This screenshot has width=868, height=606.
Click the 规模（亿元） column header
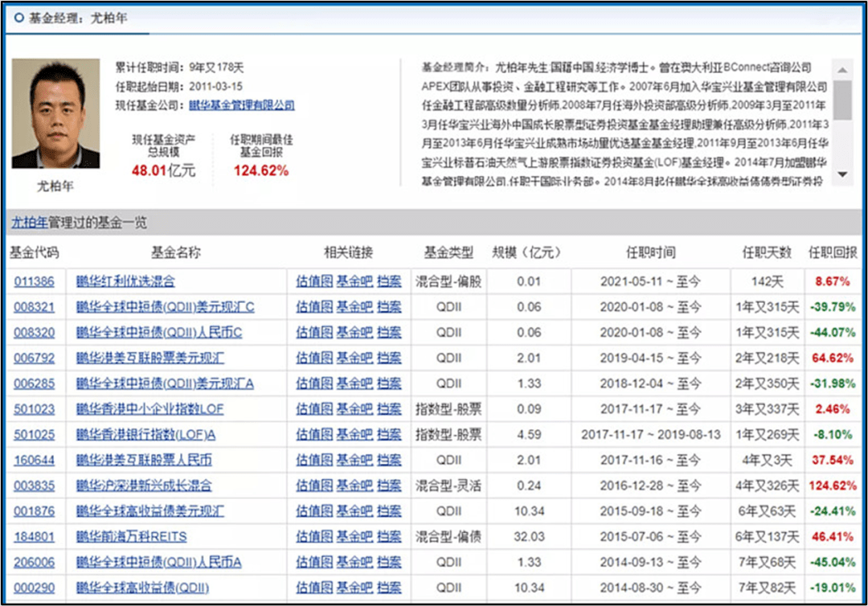coord(526,253)
